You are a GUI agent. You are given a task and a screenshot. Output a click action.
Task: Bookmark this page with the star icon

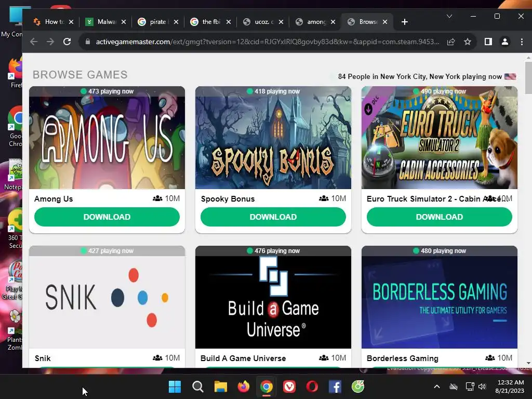468,42
